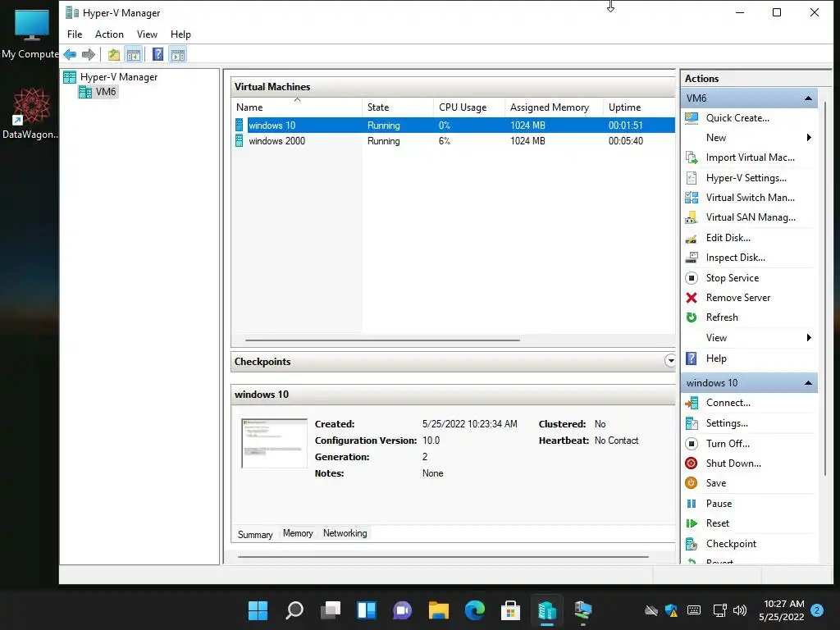Collapse the VM6 actions section
Screen dimensions: 840x630
click(x=808, y=98)
